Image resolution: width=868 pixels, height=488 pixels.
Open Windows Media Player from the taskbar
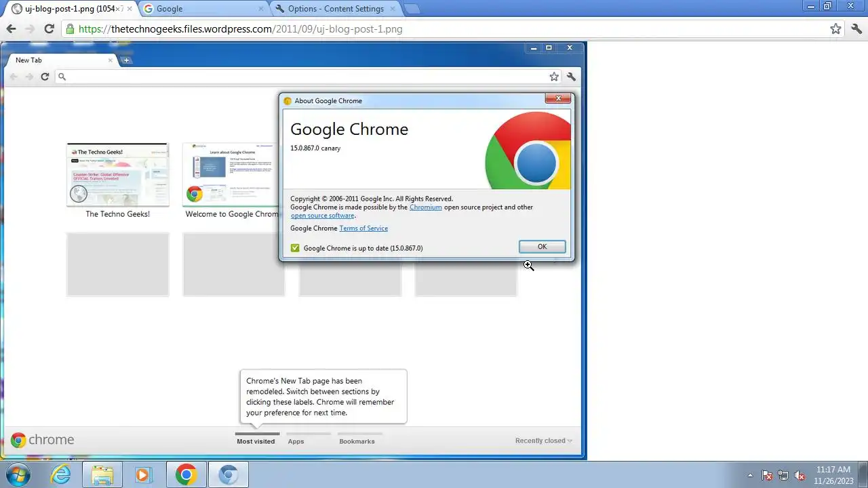[x=143, y=474]
